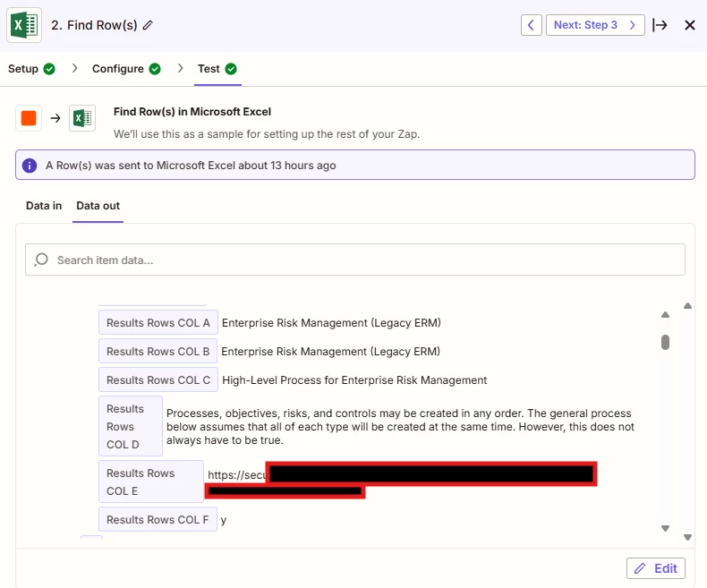The width and height of the screenshot is (707, 588).
Task: Click arrow between orange and Excel icons
Action: click(x=55, y=118)
